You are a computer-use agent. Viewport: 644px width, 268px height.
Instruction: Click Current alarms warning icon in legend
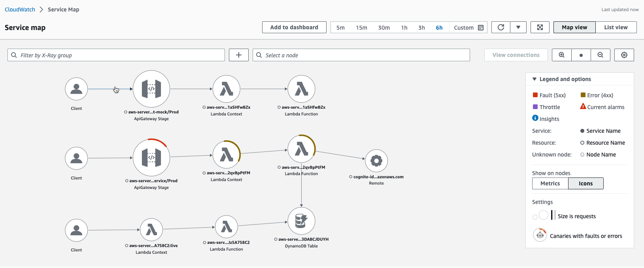[583, 106]
